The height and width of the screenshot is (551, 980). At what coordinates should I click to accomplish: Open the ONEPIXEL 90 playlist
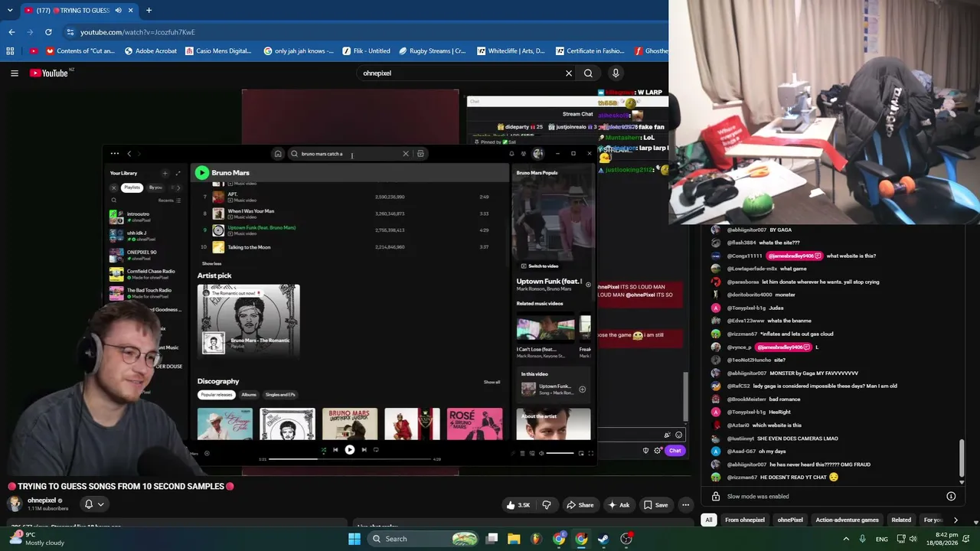pos(145,255)
